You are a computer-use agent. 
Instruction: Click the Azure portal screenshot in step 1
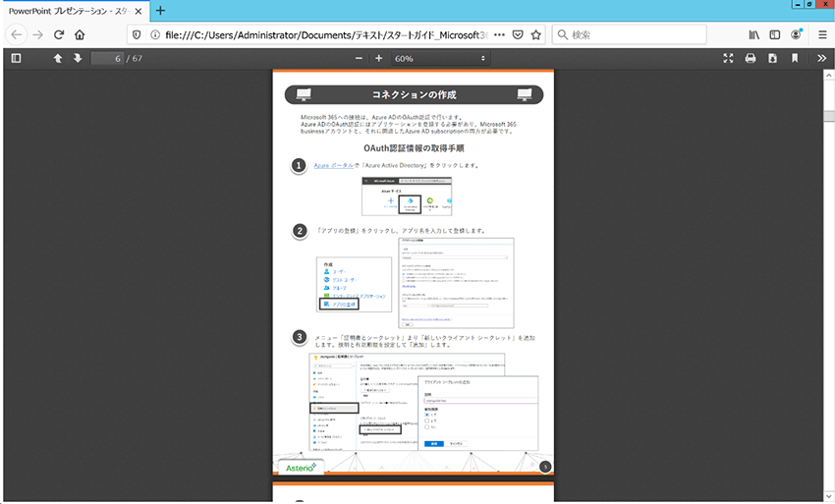(407, 196)
